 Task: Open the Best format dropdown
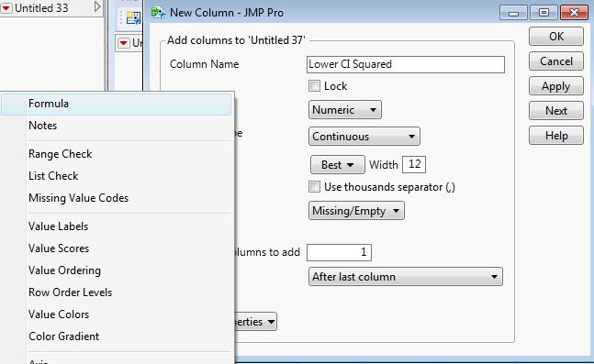pos(338,165)
